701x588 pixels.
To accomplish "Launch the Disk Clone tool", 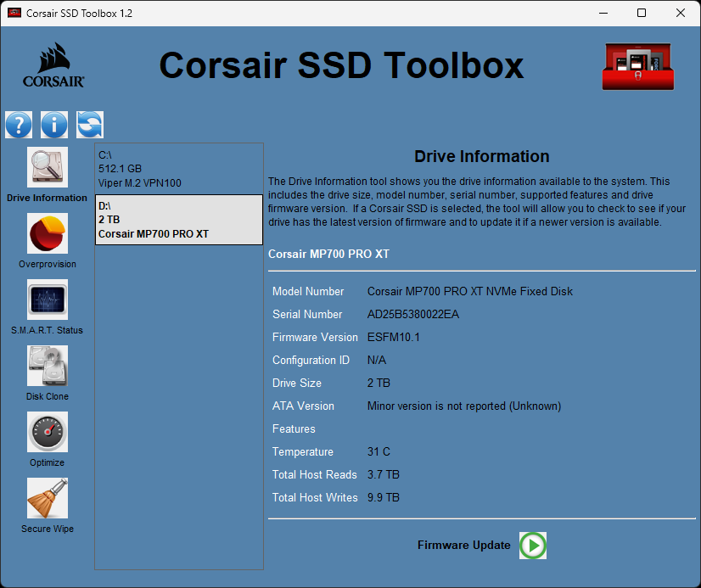I will click(47, 372).
